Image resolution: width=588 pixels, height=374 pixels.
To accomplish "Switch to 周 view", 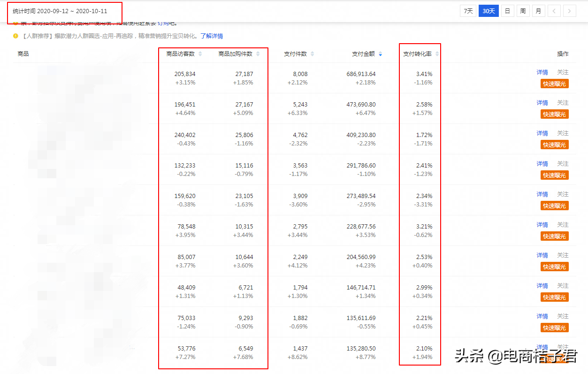I will (x=523, y=11).
